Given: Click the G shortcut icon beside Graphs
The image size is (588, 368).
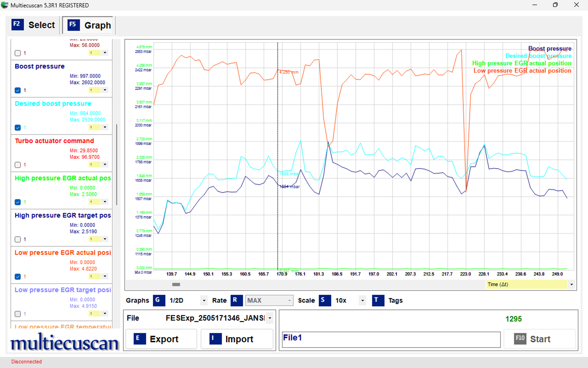Looking at the screenshot, I should click(x=159, y=300).
